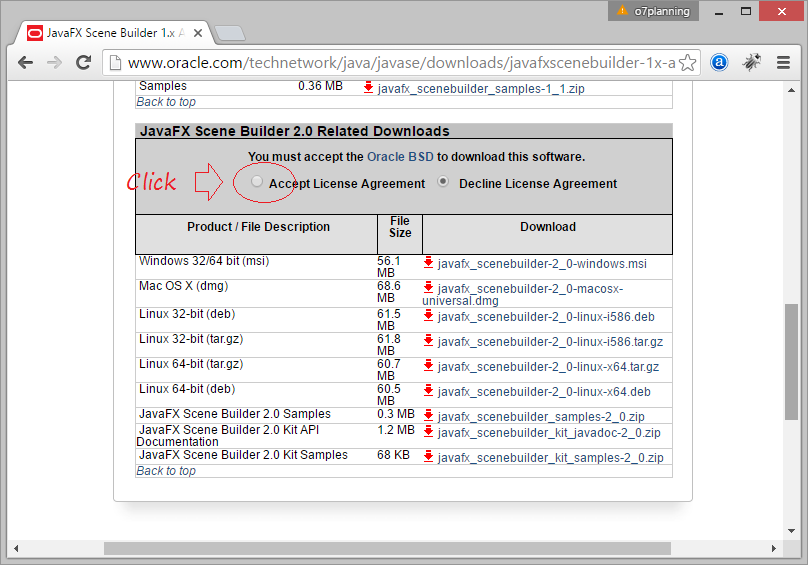
Task: Click 'Linux 64-bit (deb)' row text
Action: (187, 389)
